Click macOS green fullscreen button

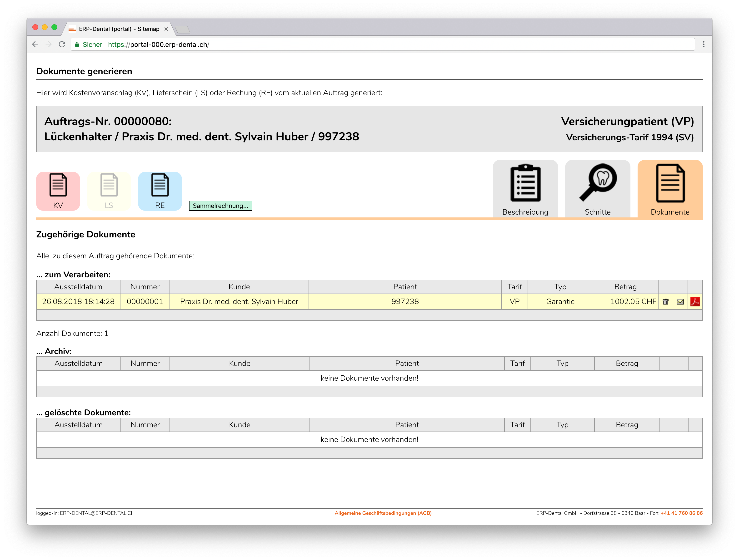(55, 27)
